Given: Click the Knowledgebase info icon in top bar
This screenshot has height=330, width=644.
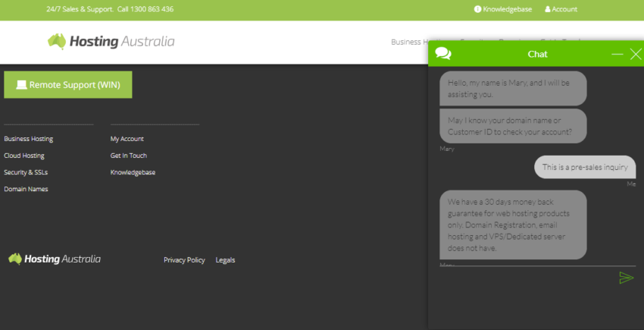Looking at the screenshot, I should click(x=477, y=9).
